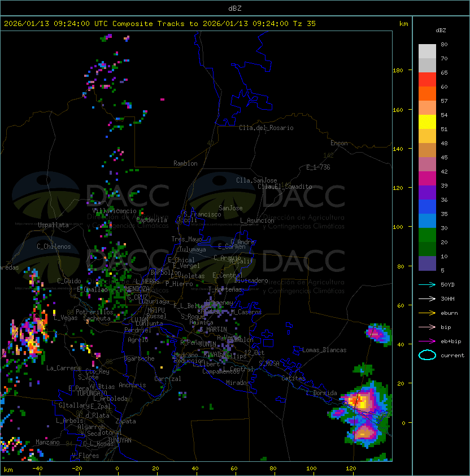Image resolution: width=470 pixels, height=476 pixels.
Task: Click the Encon place label
Action: (339, 143)
